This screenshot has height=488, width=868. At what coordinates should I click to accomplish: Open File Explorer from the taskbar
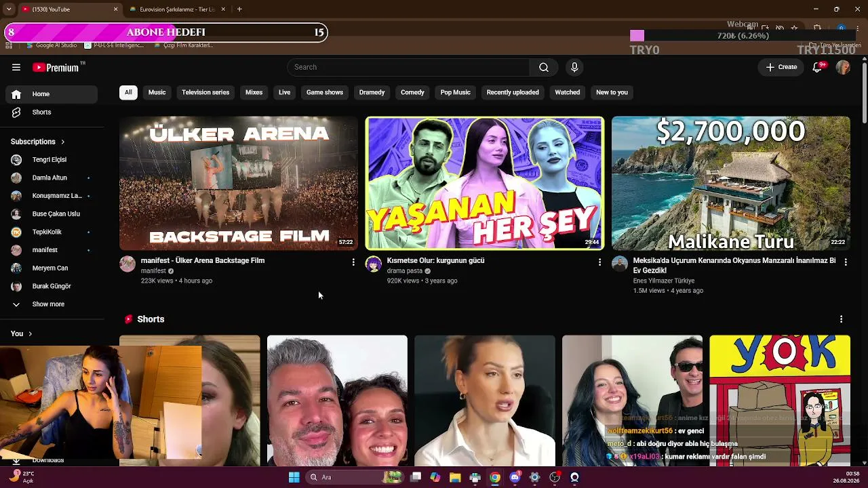pos(455,477)
